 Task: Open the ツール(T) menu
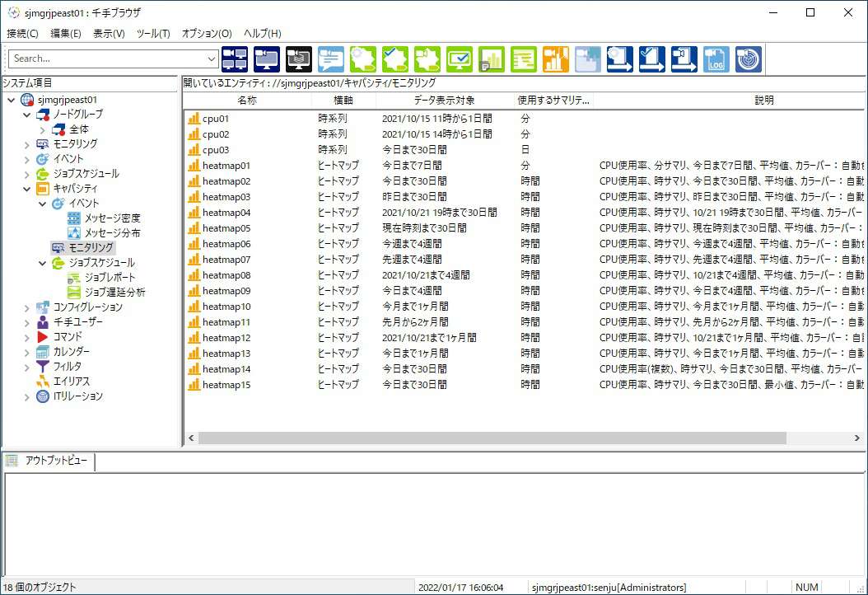(153, 34)
